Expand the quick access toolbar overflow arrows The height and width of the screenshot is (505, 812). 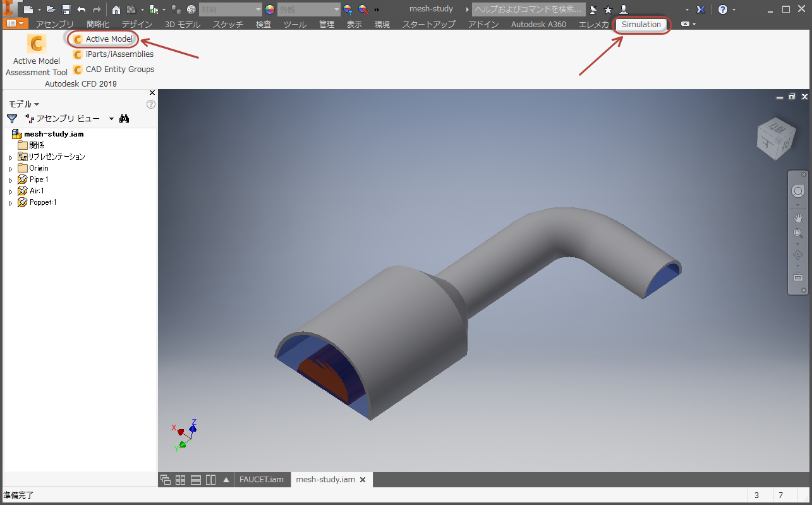377,9
